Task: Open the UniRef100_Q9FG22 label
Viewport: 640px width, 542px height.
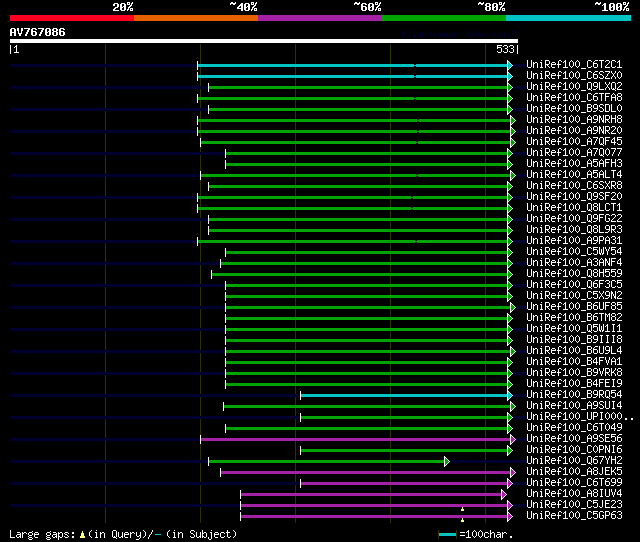Action: tap(574, 219)
